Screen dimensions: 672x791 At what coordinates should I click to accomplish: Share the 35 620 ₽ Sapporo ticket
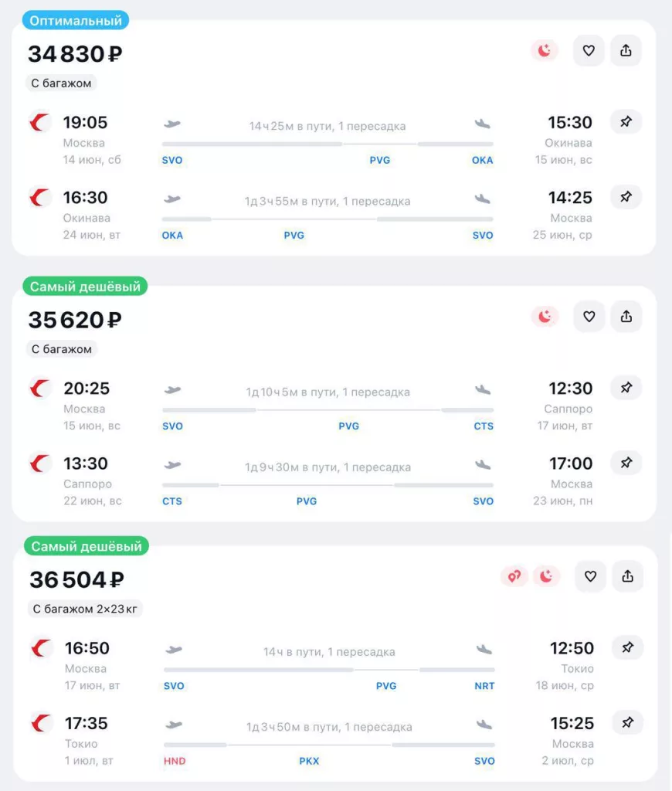tap(626, 317)
